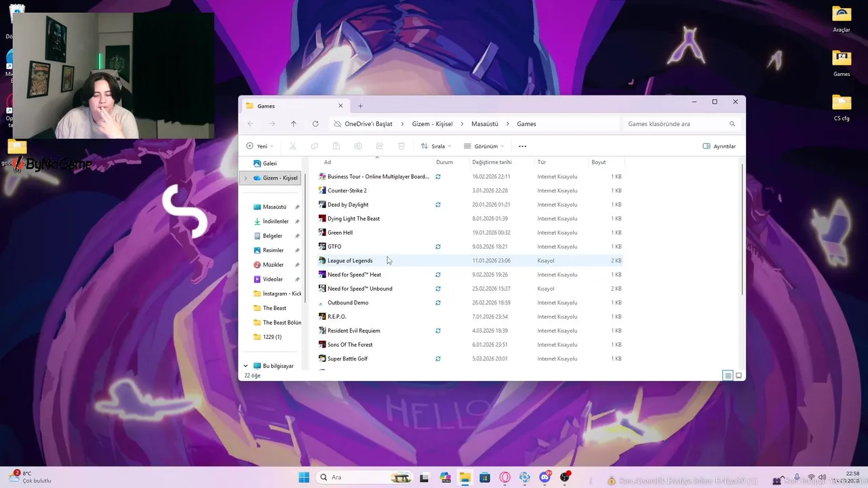The height and width of the screenshot is (488, 868).
Task: Open the three-dot more options menu
Action: 522,146
